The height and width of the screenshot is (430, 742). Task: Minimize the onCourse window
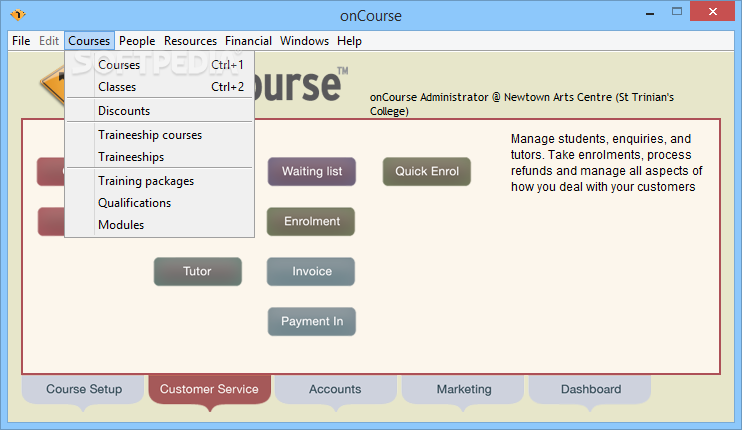coord(650,13)
